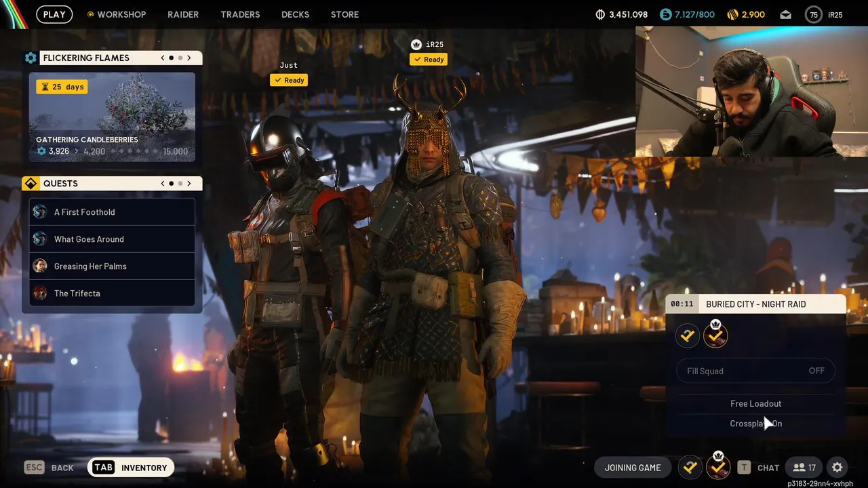Select player name Just
This screenshot has width=868, height=488.
coord(289,65)
